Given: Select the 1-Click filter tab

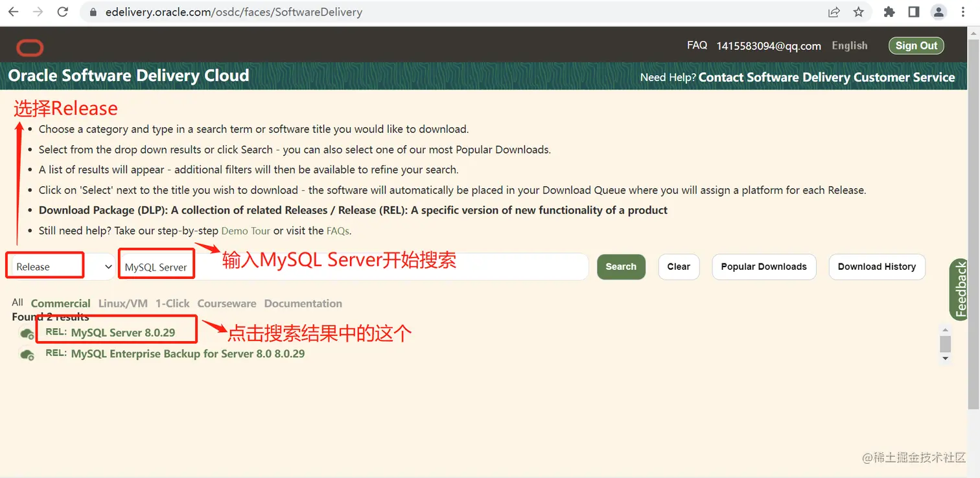Looking at the screenshot, I should pyautogui.click(x=172, y=304).
